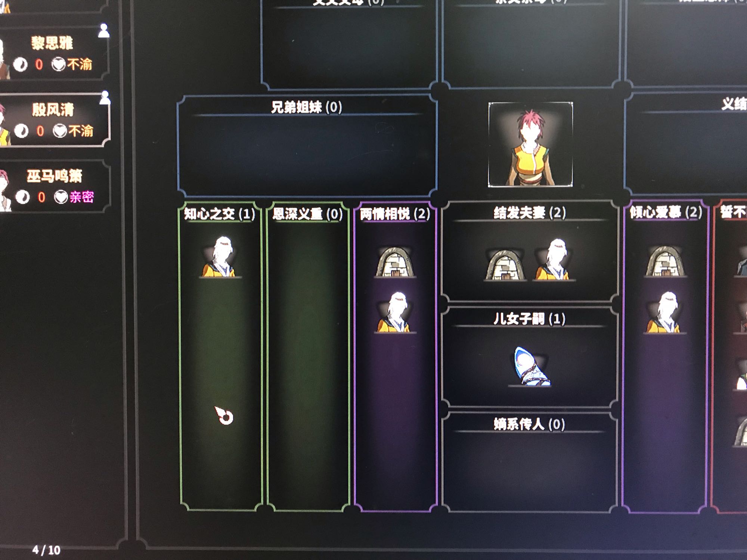747x560 pixels.
Task: Click the person icon beside 殷风清
Action: [105, 97]
